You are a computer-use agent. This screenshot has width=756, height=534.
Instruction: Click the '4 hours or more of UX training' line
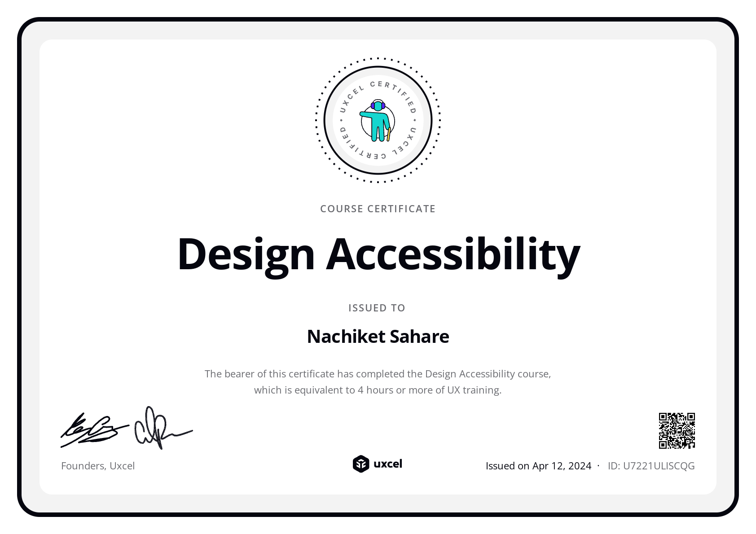(x=378, y=390)
